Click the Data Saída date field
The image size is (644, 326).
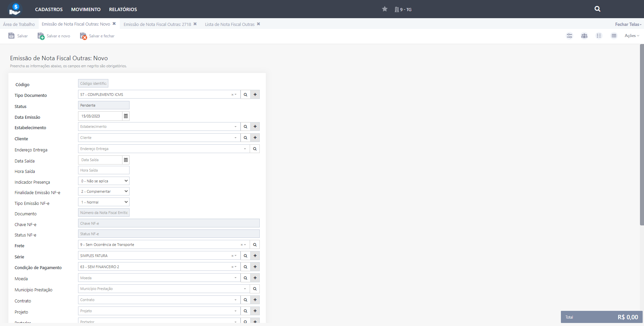point(100,160)
